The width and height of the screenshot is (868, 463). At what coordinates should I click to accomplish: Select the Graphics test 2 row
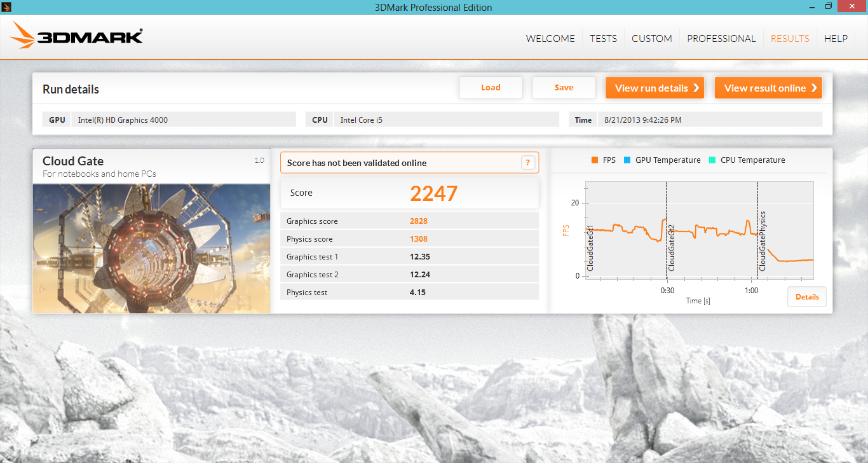tap(410, 274)
